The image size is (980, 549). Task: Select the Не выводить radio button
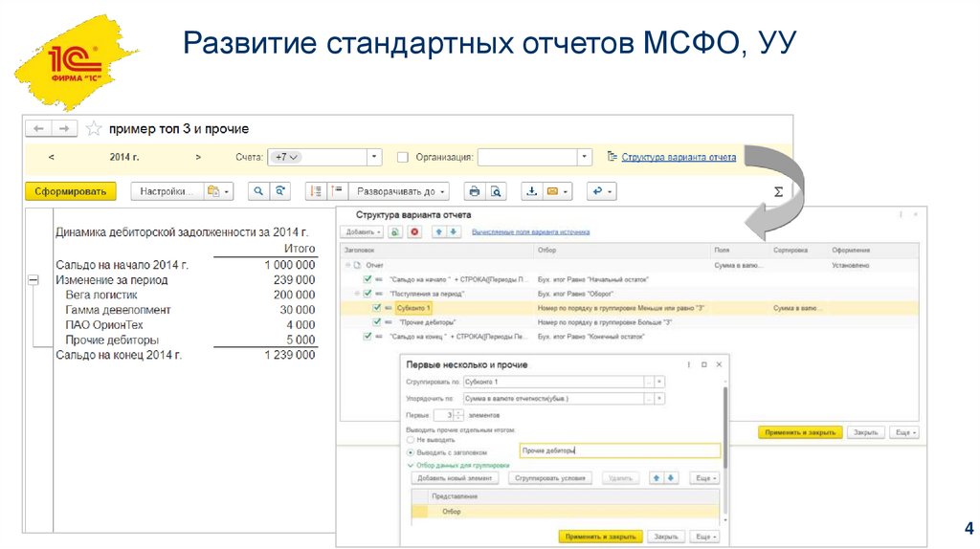point(411,440)
